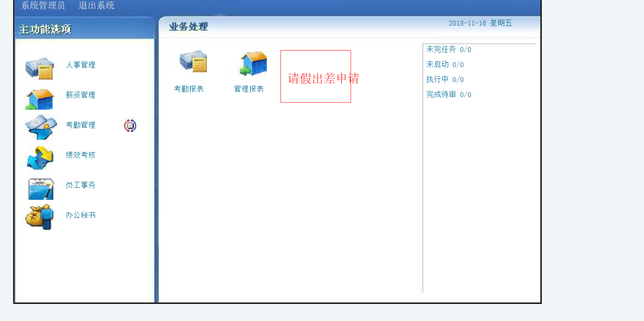Open the 绩效考核 arrows icon
Image resolution: width=644 pixels, height=321 pixels.
(x=40, y=158)
